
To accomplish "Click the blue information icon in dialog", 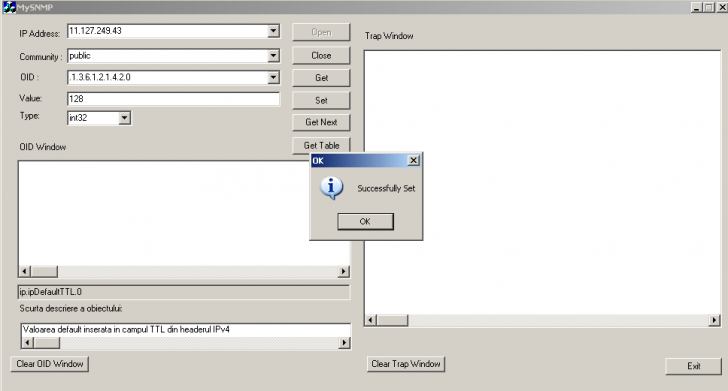I will 332,188.
